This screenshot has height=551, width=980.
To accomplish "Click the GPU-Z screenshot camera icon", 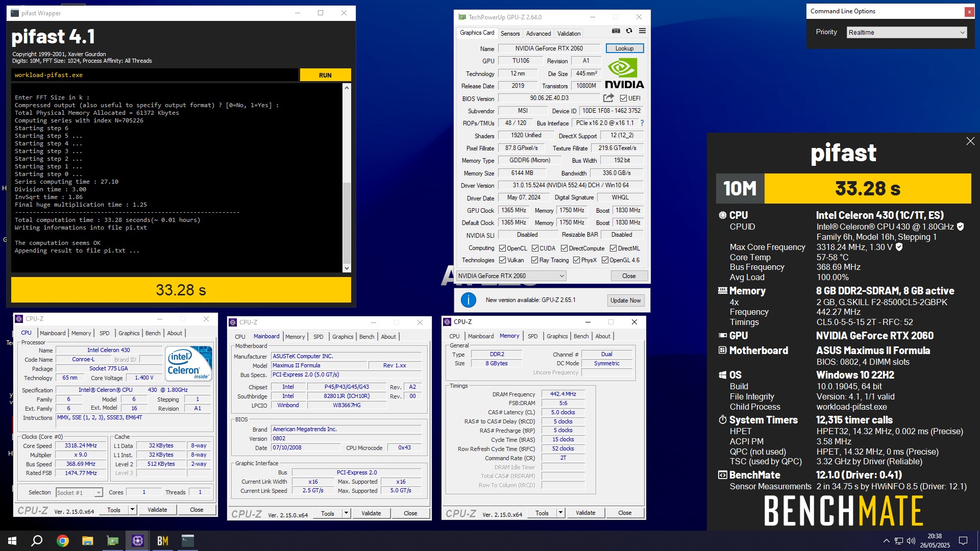I will click(616, 31).
